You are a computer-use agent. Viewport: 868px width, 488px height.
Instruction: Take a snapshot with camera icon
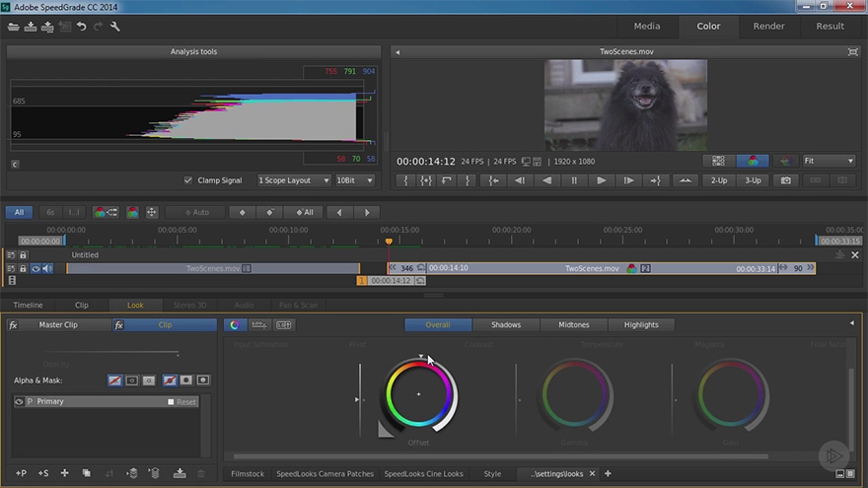pos(785,180)
